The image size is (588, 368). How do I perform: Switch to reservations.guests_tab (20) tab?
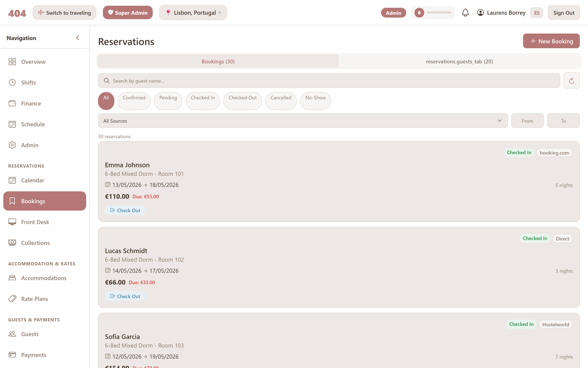tap(459, 61)
